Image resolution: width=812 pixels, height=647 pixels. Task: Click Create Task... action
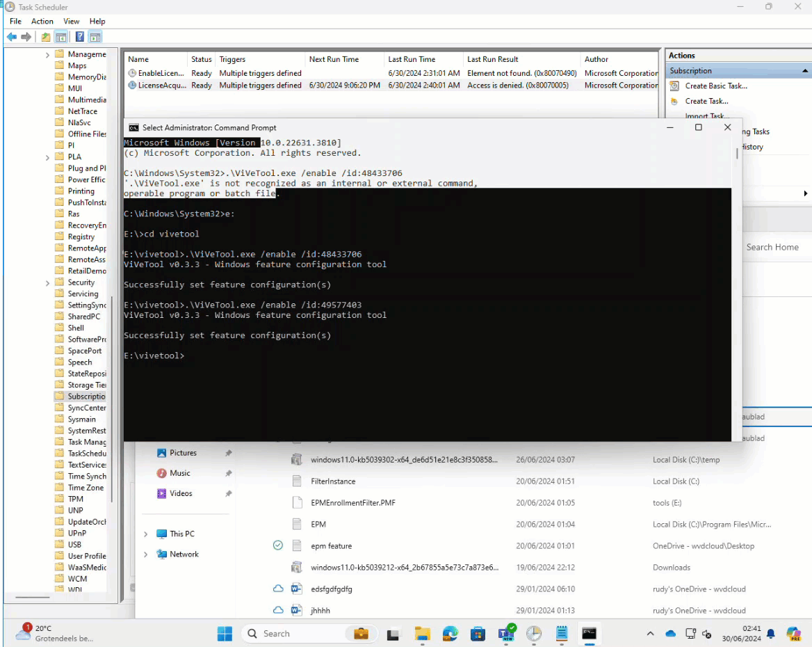click(x=707, y=101)
